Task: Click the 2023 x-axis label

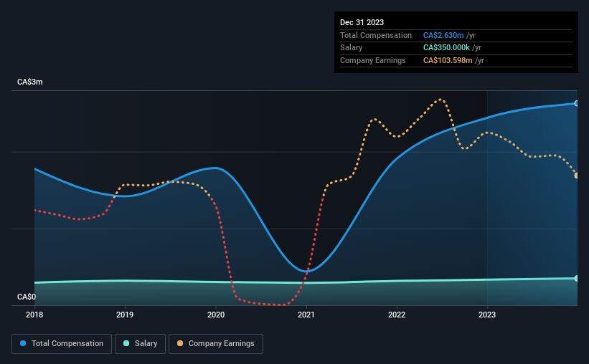Action: tap(487, 315)
